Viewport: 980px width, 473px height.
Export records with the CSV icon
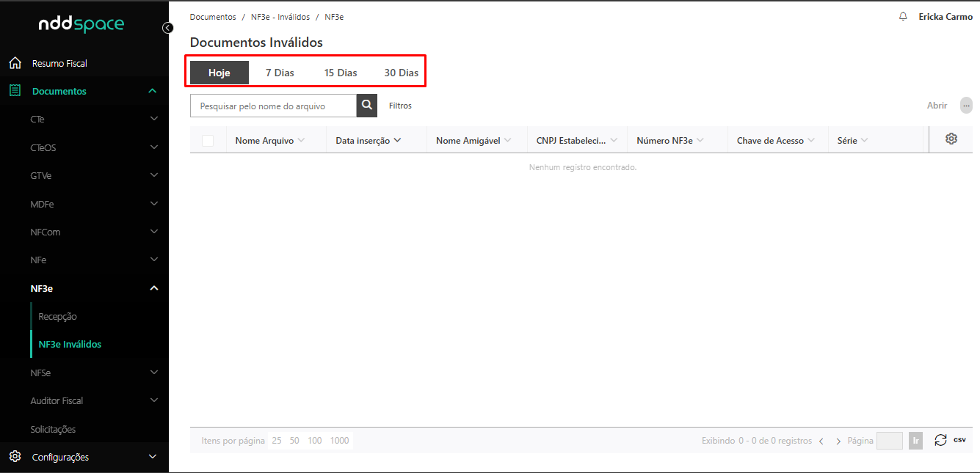click(959, 440)
